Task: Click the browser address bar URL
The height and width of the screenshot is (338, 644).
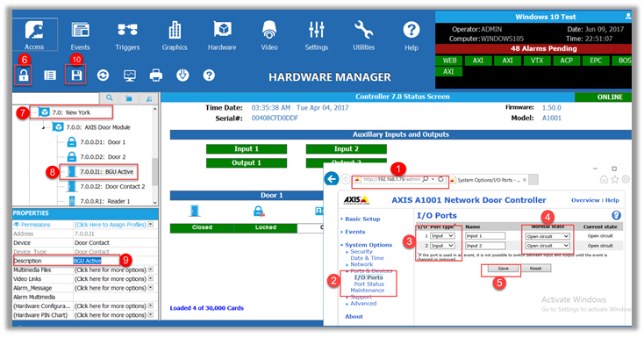Action: 392,179
